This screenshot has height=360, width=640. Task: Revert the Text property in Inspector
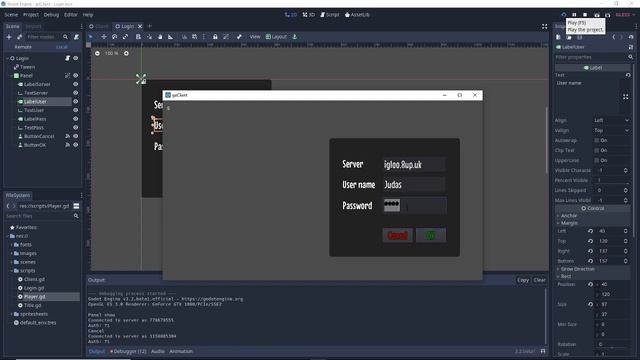[628, 75]
